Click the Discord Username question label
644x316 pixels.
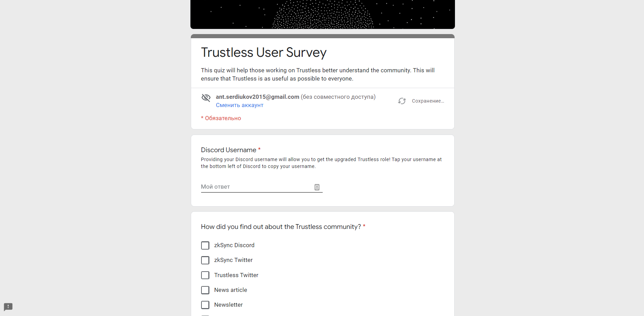(x=229, y=150)
